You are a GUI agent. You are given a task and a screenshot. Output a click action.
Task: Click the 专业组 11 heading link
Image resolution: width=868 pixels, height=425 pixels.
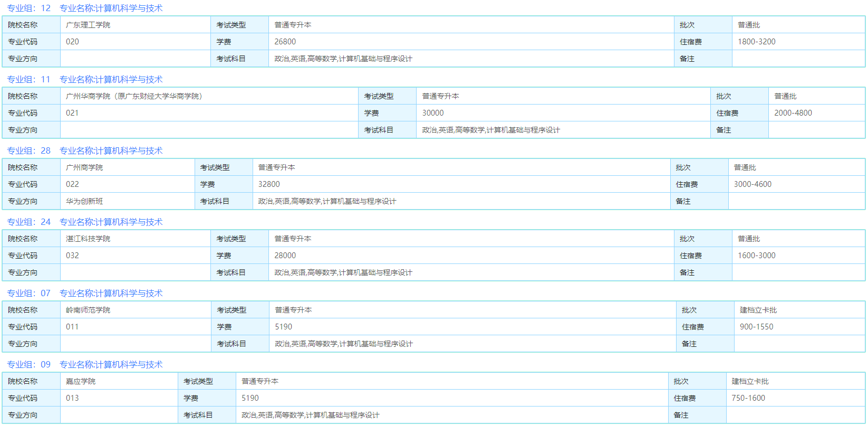(x=84, y=79)
